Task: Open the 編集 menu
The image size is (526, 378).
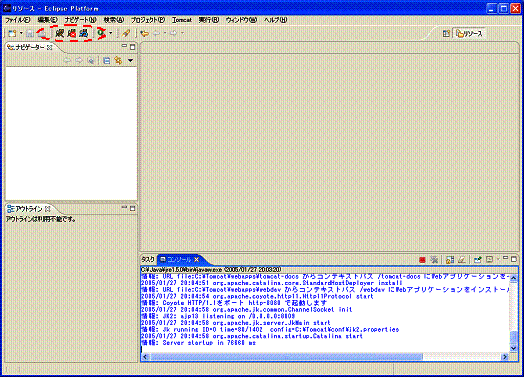Action: tap(47, 20)
